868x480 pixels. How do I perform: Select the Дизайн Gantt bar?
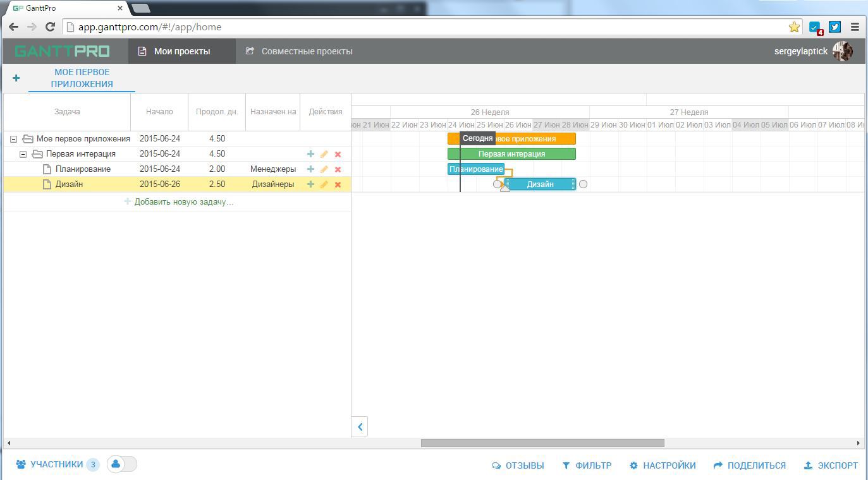pos(541,184)
